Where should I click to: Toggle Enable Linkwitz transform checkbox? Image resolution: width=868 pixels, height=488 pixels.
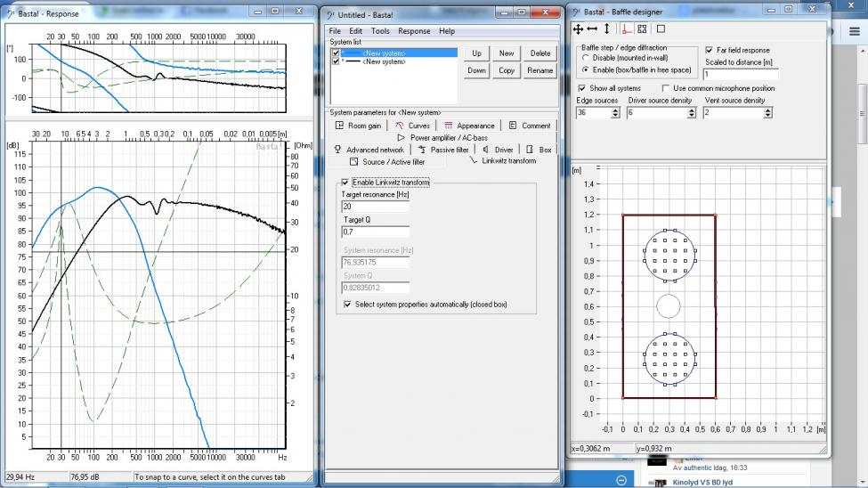coord(345,183)
